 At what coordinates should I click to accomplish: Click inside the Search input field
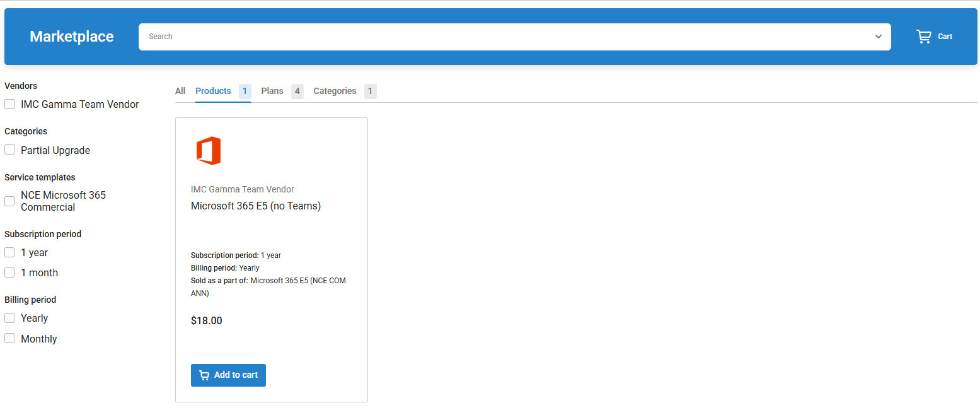[504, 37]
